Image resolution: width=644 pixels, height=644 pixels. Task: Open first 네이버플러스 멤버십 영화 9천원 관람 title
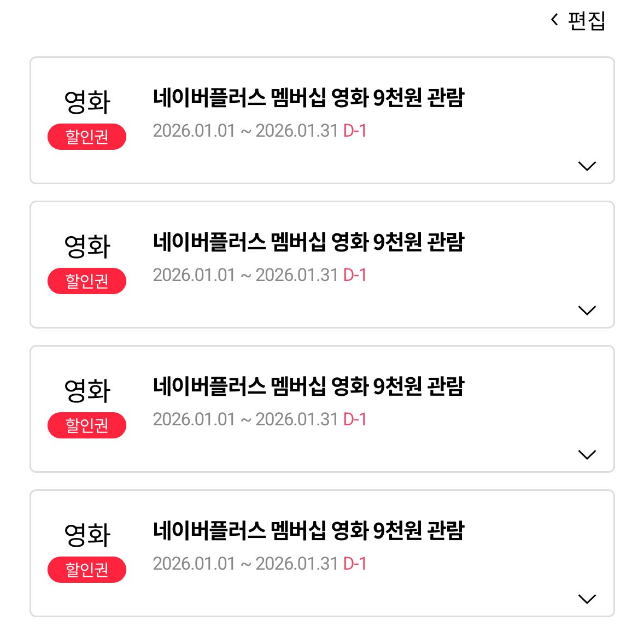(308, 98)
